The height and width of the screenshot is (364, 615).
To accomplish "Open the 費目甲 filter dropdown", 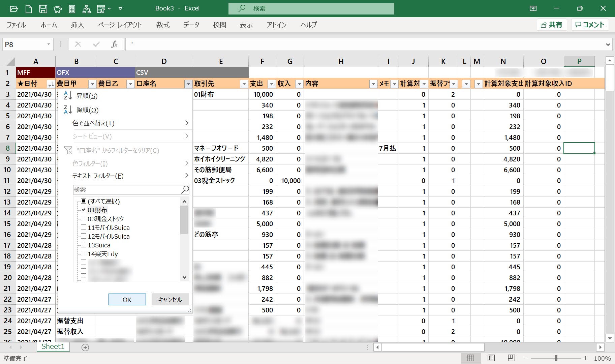I will click(92, 84).
